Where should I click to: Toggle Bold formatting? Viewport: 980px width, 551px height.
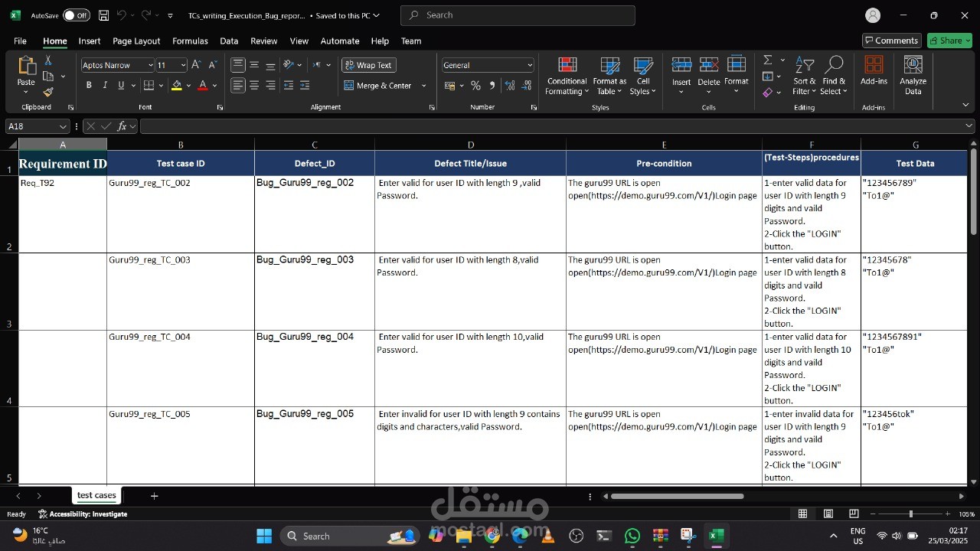[x=89, y=86]
